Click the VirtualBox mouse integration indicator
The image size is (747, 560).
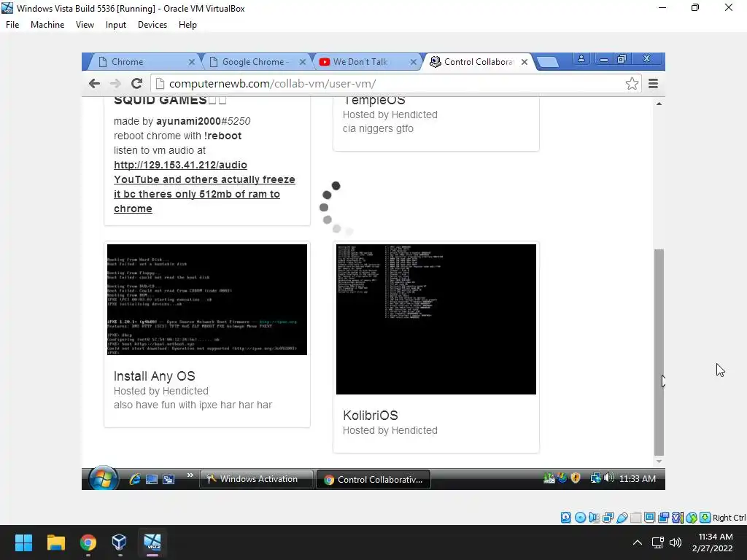coord(692,518)
